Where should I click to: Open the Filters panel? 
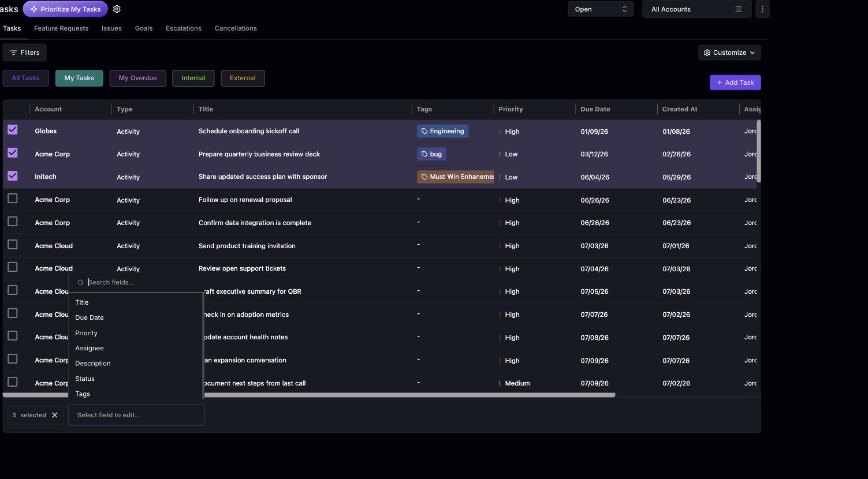[x=25, y=53]
